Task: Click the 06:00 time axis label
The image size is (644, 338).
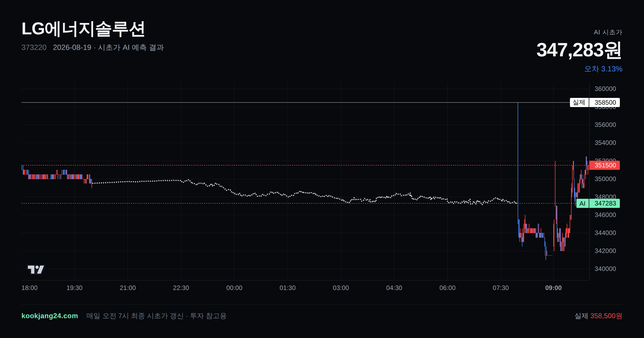Action: point(447,288)
